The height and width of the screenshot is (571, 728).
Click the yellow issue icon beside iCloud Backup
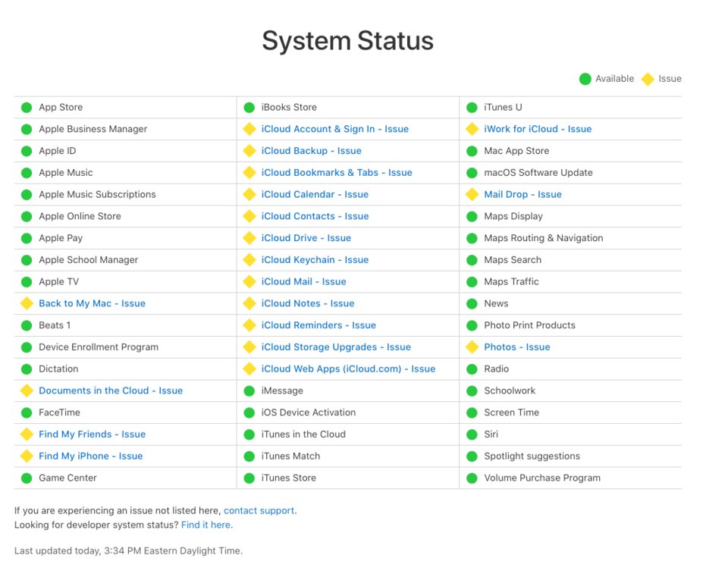[249, 151]
